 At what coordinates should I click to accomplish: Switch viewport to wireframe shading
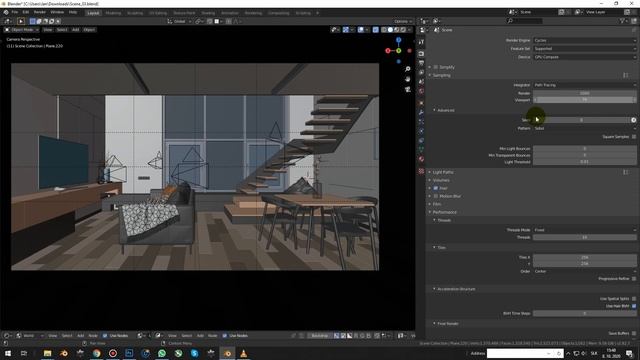tap(384, 30)
